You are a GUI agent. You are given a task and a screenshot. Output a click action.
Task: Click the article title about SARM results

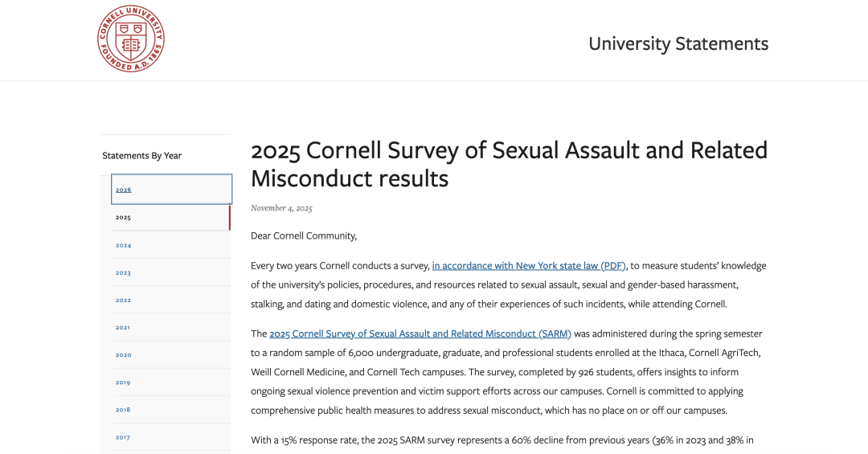[x=509, y=165]
